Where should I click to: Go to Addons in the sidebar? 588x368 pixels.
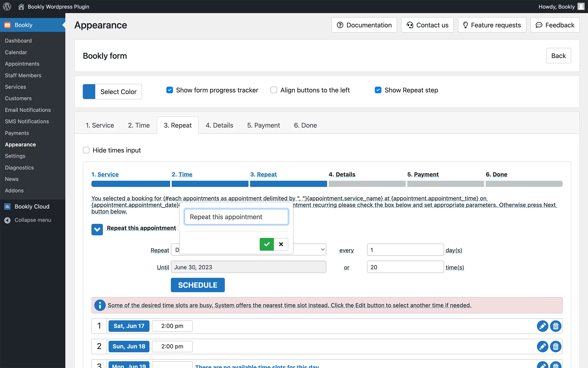[14, 190]
